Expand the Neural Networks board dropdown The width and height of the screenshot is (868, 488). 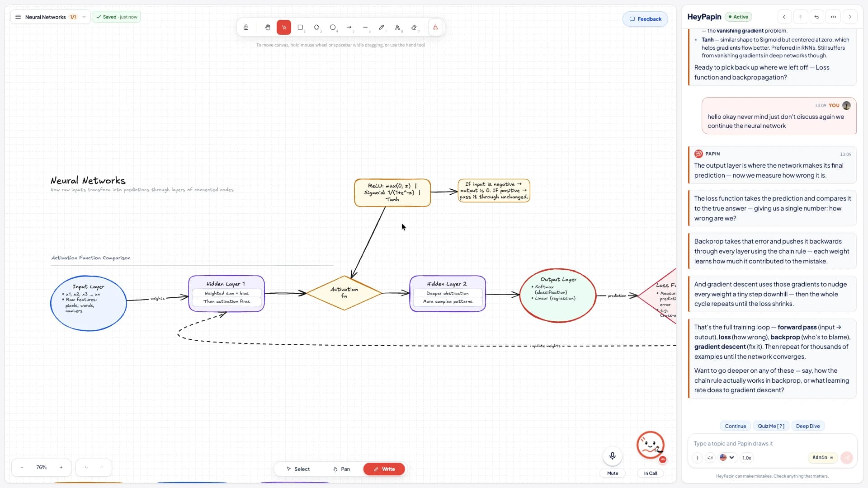[84, 17]
